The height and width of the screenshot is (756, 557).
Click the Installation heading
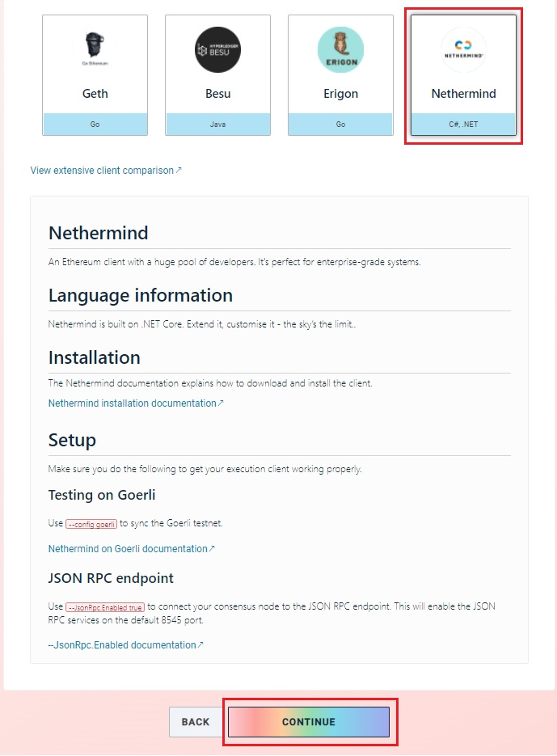pos(95,357)
